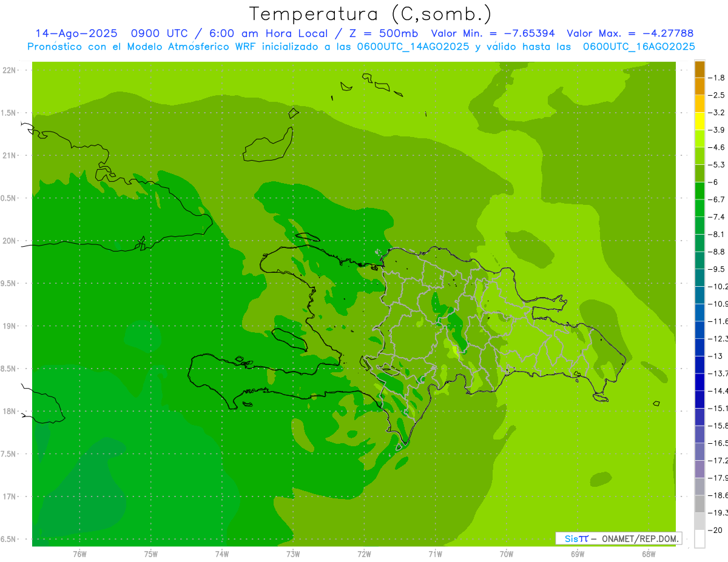Select '0600UTC_16AGO2025' valid-until time text
The width and height of the screenshot is (728, 562).
639,46
